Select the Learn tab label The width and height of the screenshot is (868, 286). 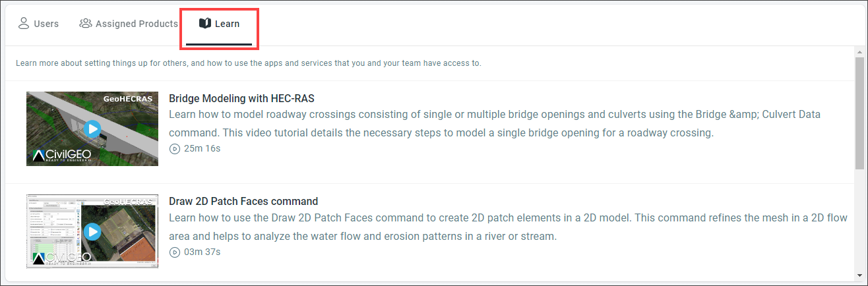(228, 24)
